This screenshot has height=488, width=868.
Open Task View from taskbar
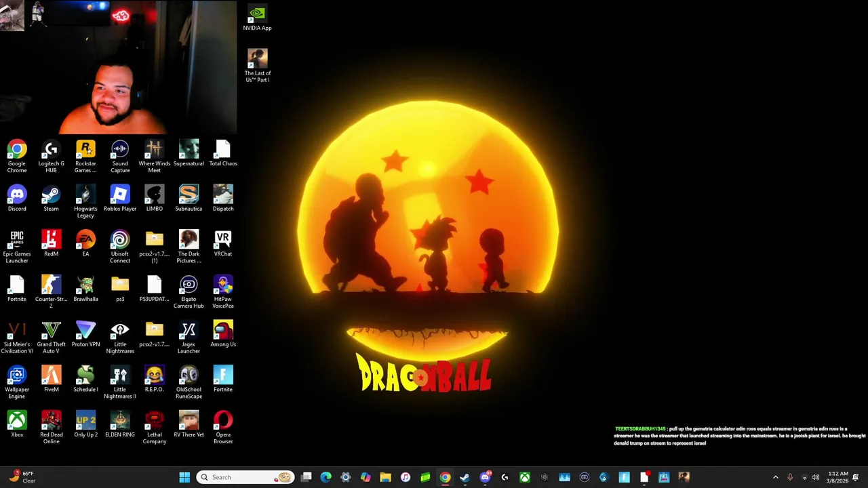click(307, 477)
